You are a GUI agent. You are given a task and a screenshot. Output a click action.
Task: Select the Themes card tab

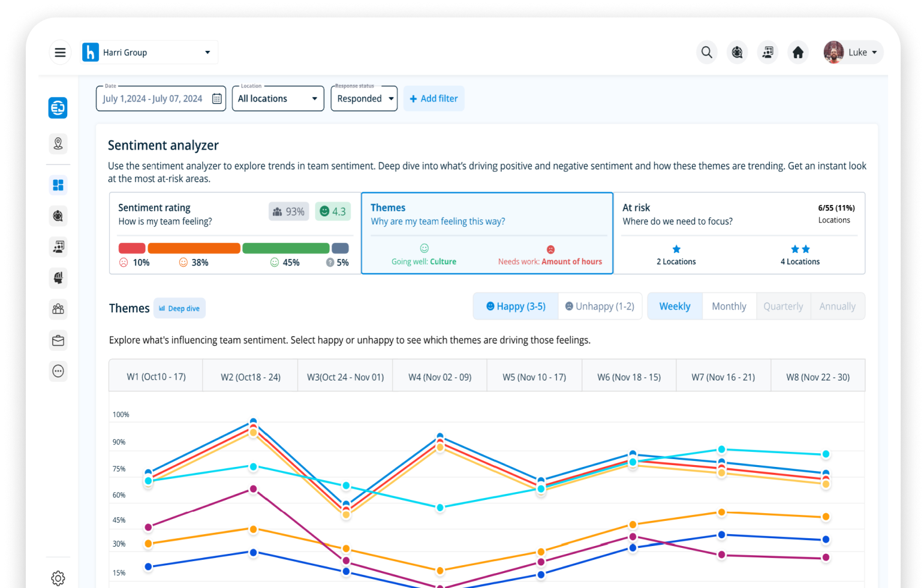(x=486, y=233)
